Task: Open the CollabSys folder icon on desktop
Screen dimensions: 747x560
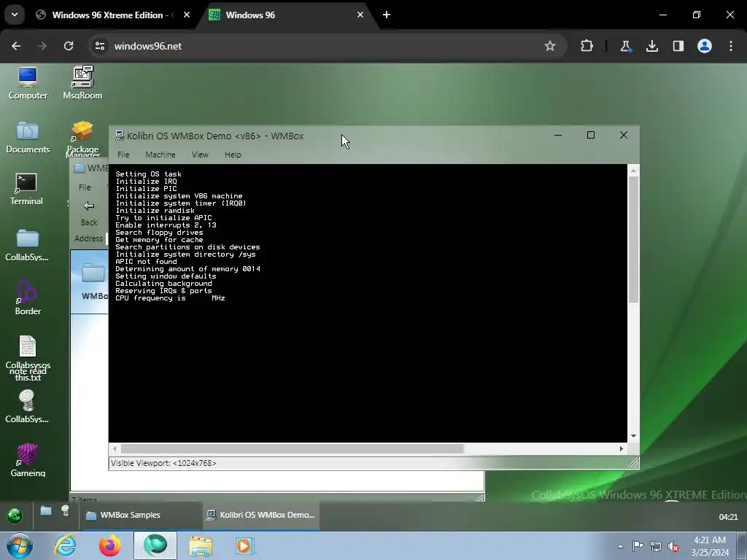Action: 27,245
